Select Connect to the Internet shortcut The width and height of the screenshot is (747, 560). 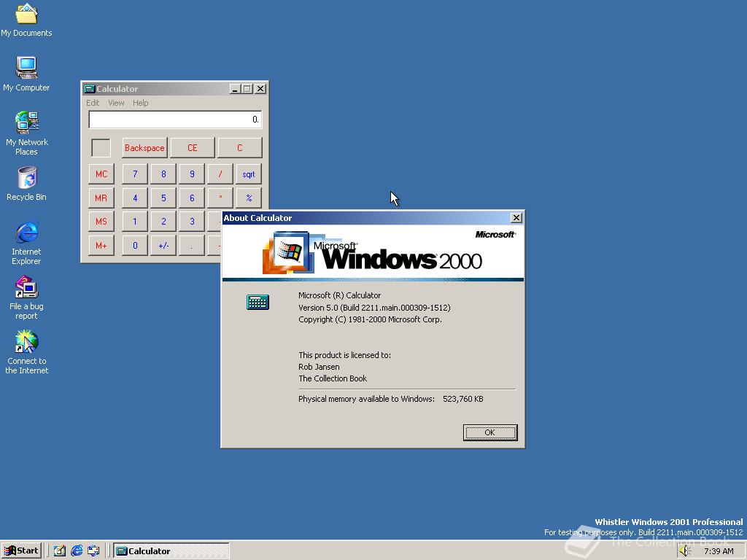pos(26,352)
